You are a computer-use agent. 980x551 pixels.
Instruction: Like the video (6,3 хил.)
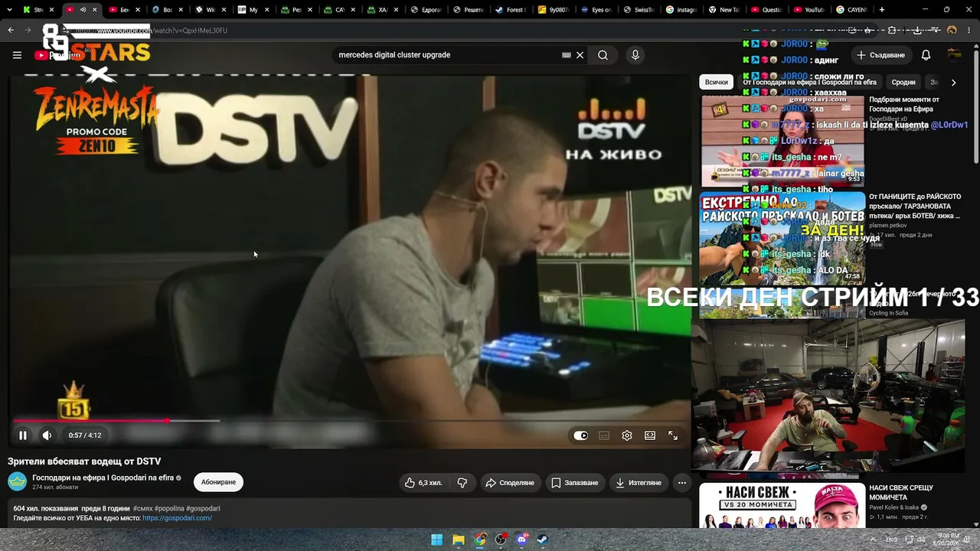(423, 483)
